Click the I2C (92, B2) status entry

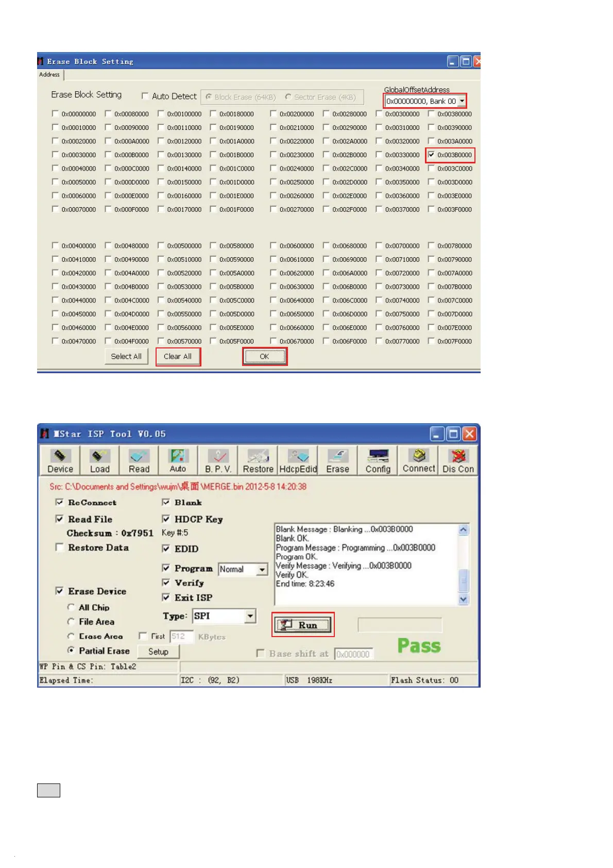tap(210, 680)
